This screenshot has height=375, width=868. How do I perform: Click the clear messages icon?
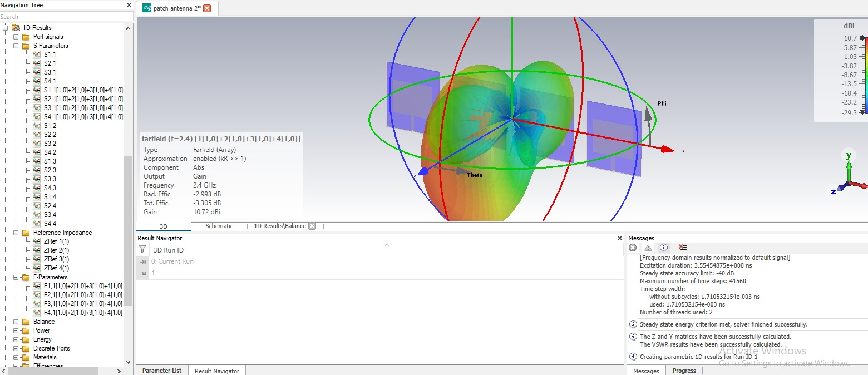(x=683, y=248)
